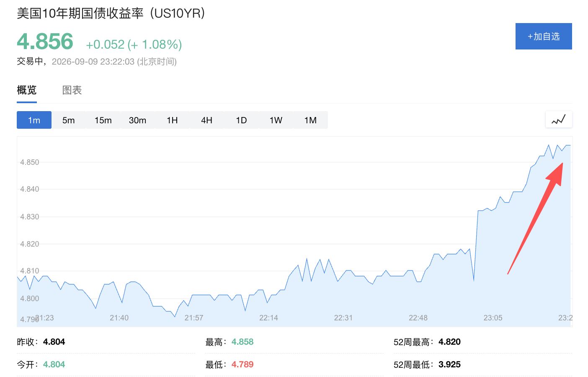588x377 pixels.
Task: Click the 4.800 y-axis label
Action: pos(29,299)
